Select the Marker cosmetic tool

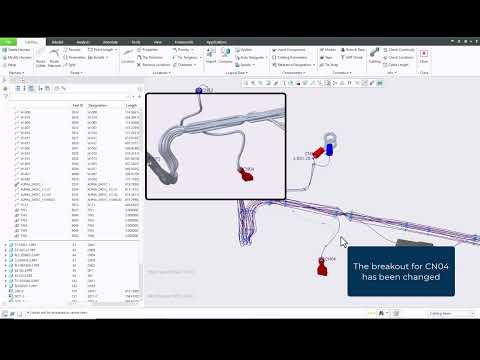click(x=328, y=50)
